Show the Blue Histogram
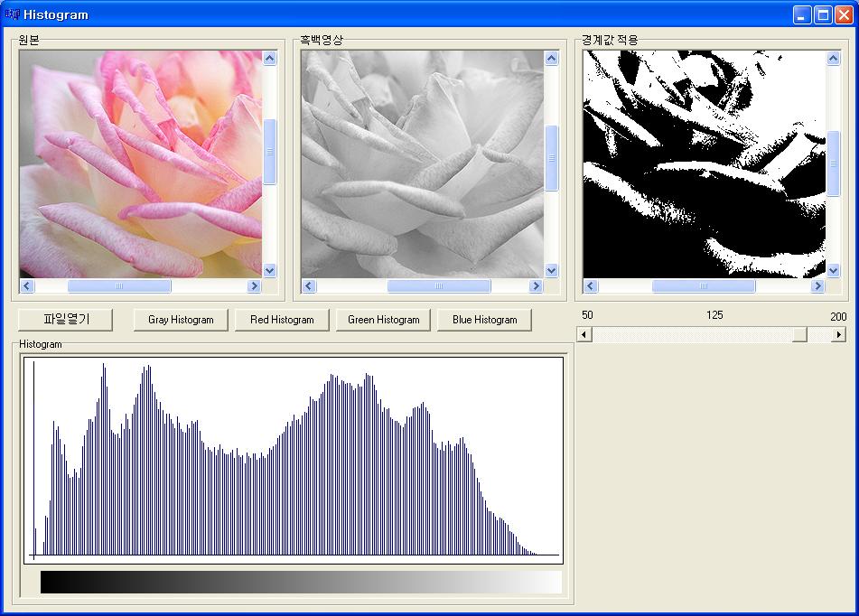This screenshot has width=859, height=616. 484,320
